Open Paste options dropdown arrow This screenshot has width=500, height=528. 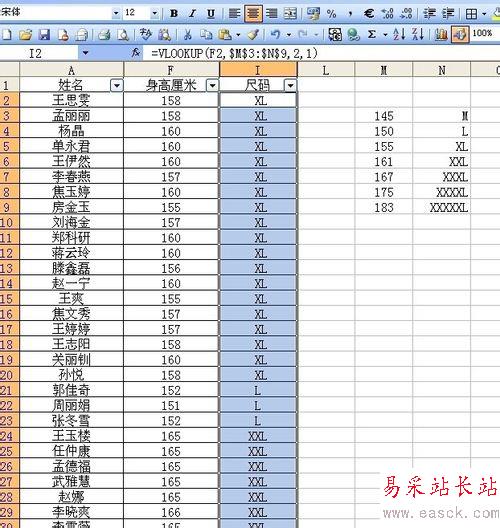click(238, 34)
